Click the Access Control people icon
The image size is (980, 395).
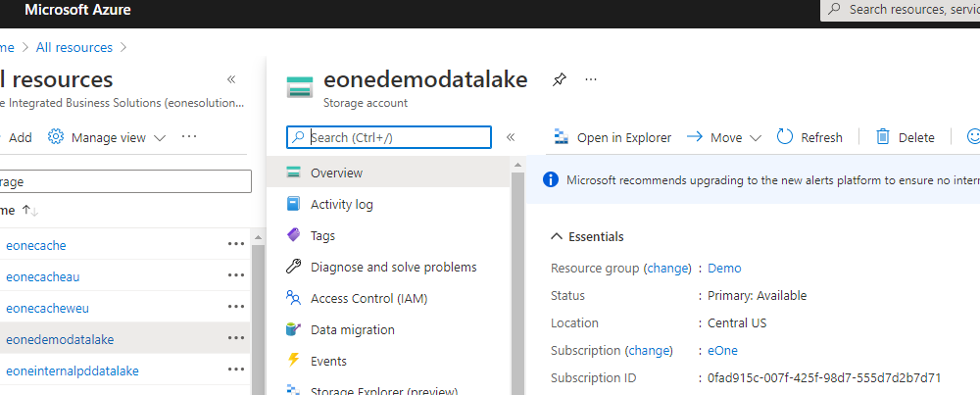click(293, 298)
